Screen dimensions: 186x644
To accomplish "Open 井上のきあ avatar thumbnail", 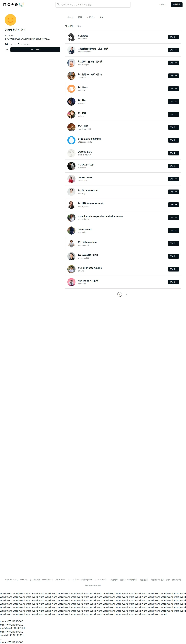I will pos(71,37).
